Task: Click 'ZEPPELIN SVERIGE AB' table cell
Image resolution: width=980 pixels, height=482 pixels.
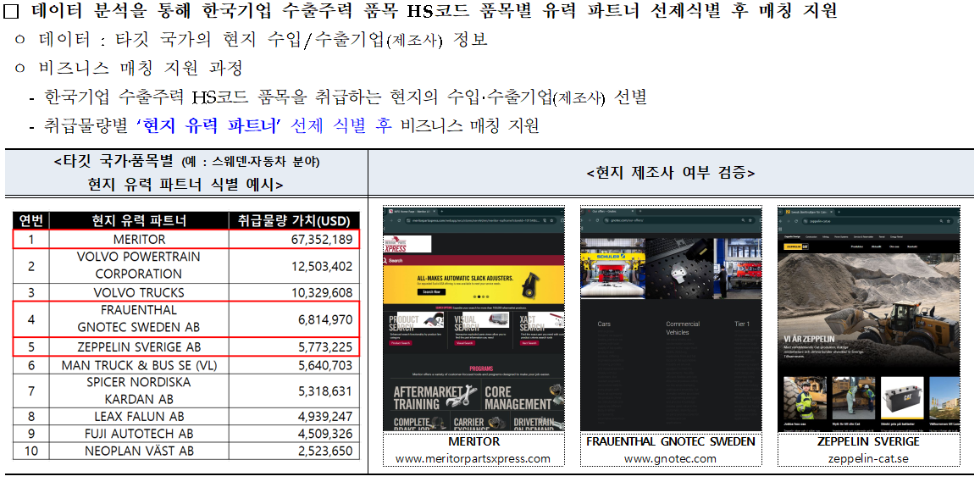Action: click(139, 347)
